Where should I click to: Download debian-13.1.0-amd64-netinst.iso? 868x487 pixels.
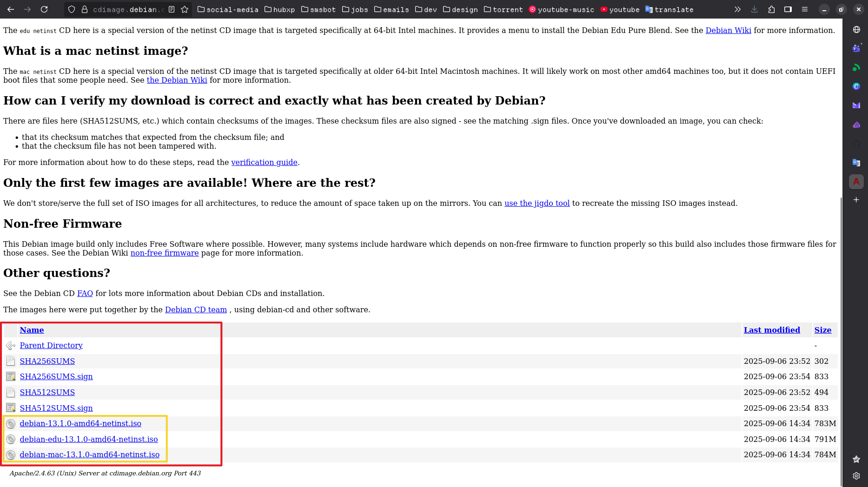[80, 423]
